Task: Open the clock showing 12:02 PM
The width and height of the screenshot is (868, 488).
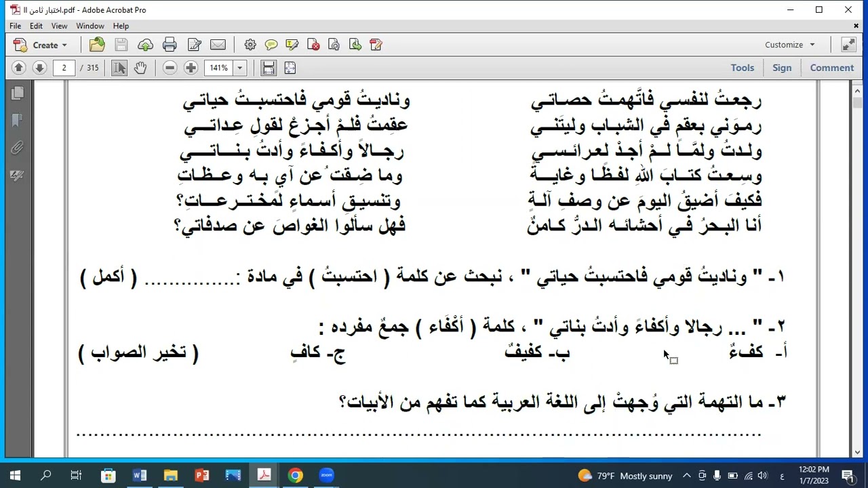Action: (814, 476)
